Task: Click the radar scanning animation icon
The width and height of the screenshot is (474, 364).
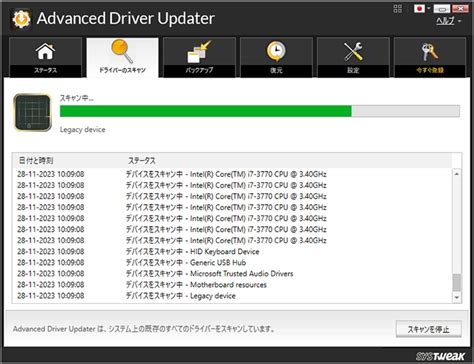Action: (x=33, y=112)
